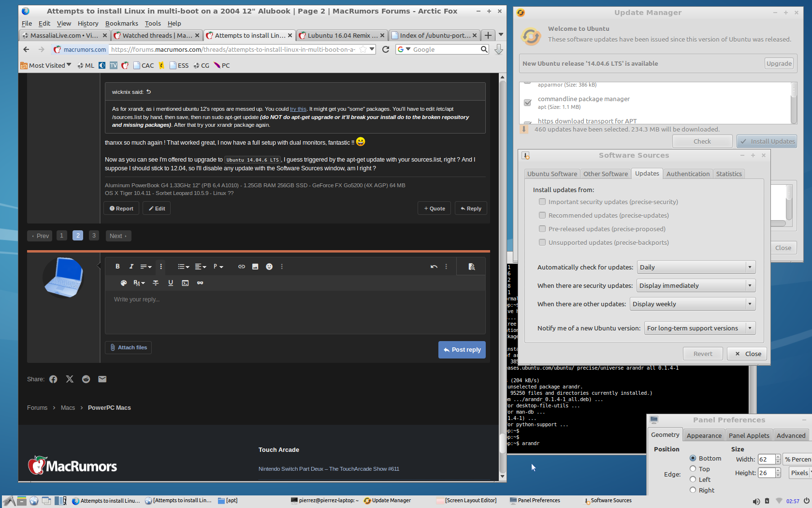Select Left edge in Panel Preferences
The image size is (812, 508).
point(693,479)
